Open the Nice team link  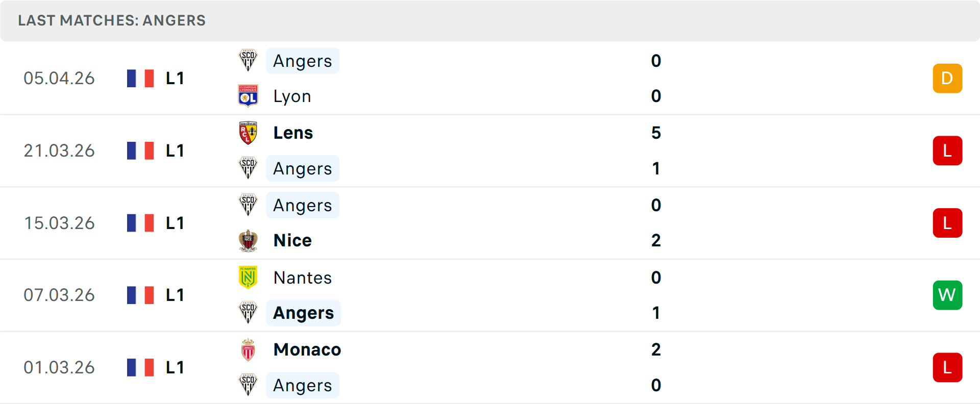click(x=292, y=240)
